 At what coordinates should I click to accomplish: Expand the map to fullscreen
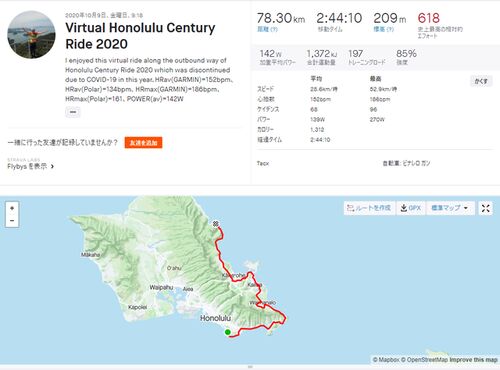pos(485,208)
